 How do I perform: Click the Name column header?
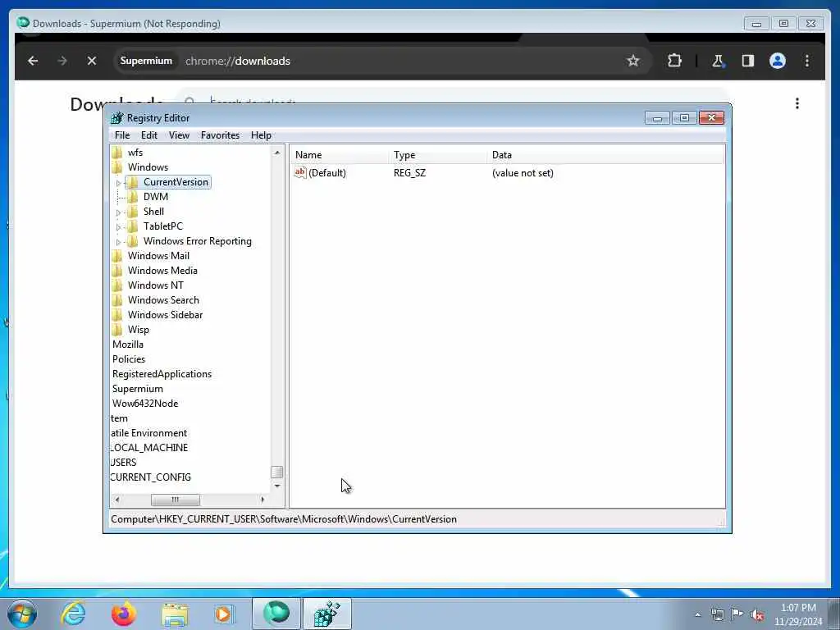(x=339, y=155)
